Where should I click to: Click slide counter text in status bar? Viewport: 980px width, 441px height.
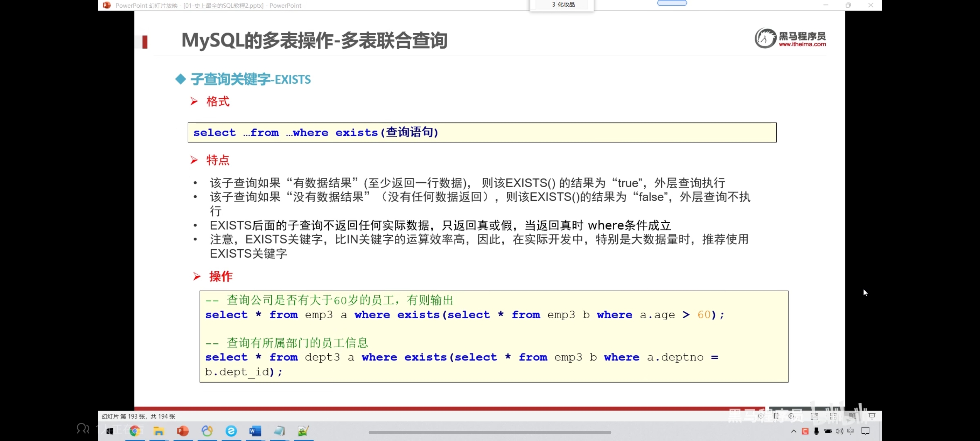pyautogui.click(x=139, y=416)
